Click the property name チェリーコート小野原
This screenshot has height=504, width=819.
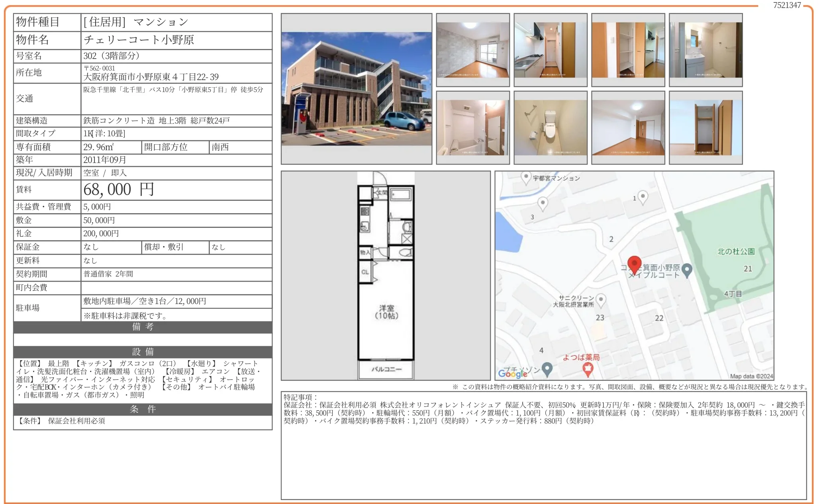[x=139, y=40]
